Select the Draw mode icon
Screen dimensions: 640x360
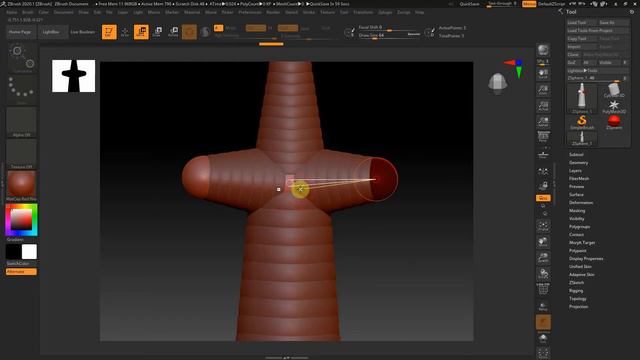click(125, 32)
